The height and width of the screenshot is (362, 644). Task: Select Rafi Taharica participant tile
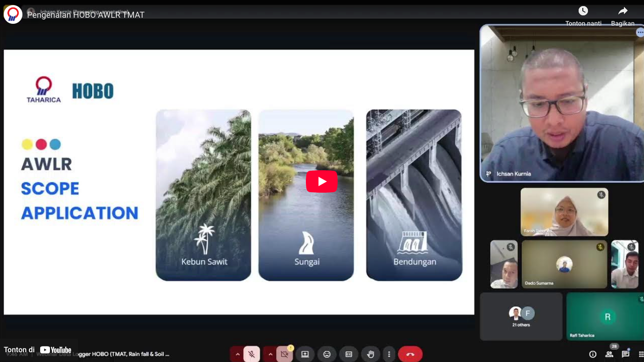605,316
